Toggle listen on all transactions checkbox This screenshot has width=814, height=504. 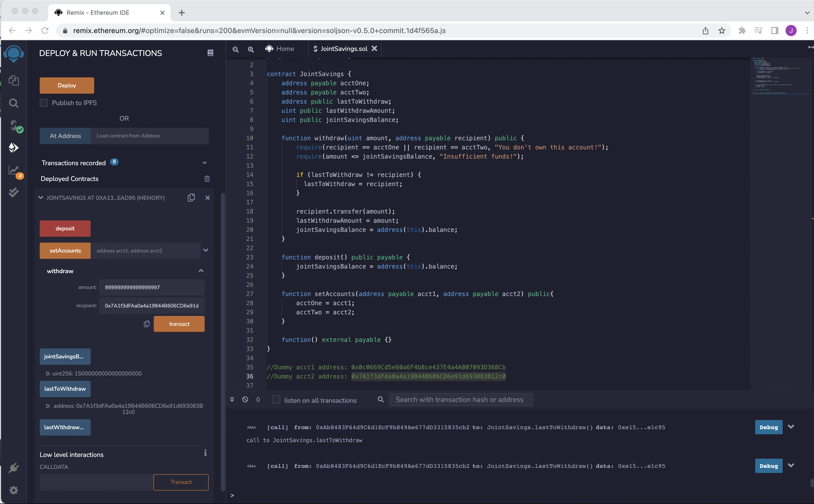pos(276,400)
